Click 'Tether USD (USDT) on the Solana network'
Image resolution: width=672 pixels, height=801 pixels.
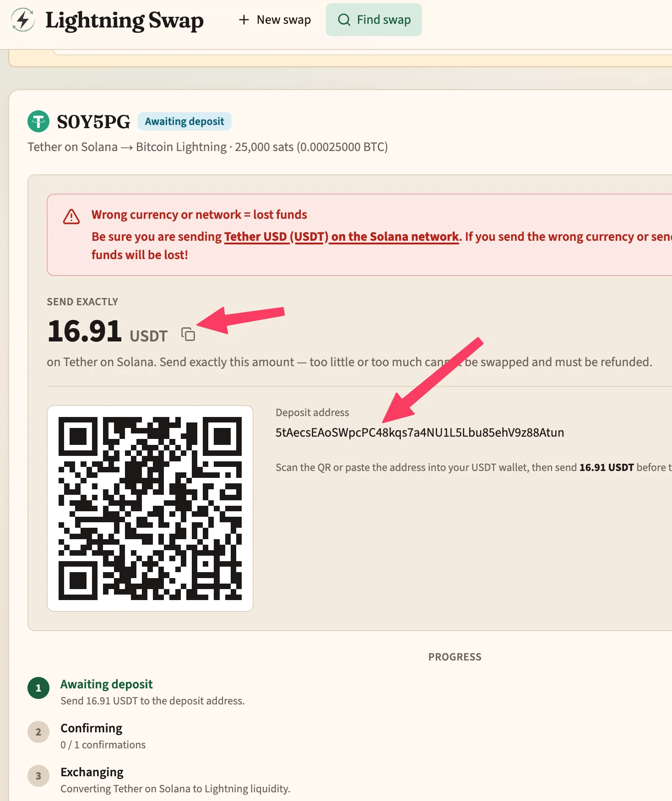pyautogui.click(x=341, y=237)
